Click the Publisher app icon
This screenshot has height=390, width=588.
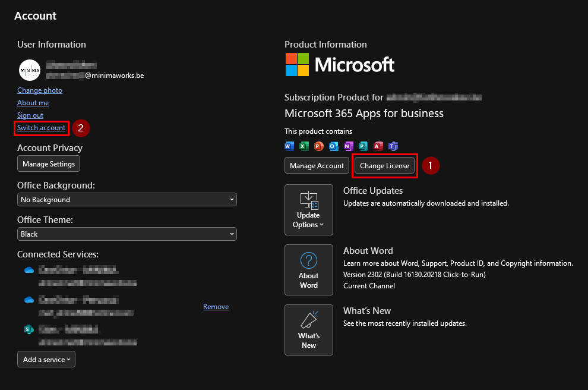coord(363,146)
